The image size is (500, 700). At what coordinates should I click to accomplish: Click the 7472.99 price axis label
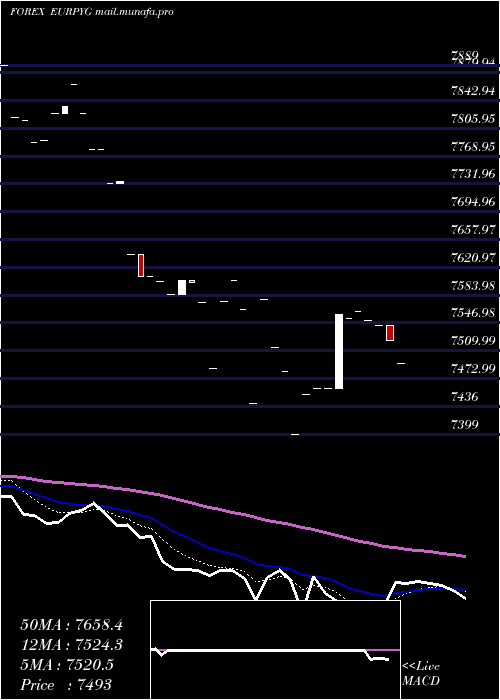(x=474, y=369)
